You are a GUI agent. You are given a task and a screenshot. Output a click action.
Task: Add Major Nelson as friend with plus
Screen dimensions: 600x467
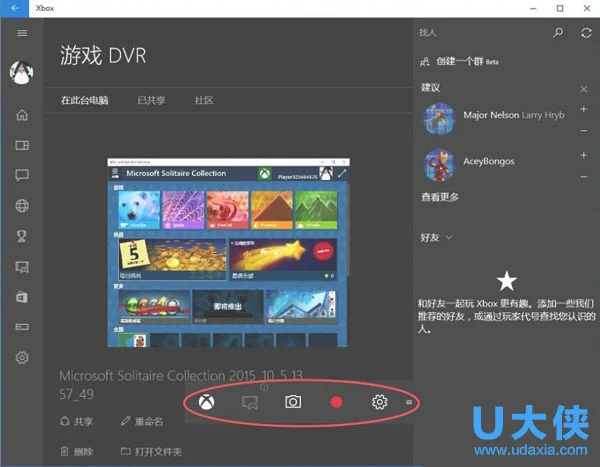pyautogui.click(x=584, y=109)
